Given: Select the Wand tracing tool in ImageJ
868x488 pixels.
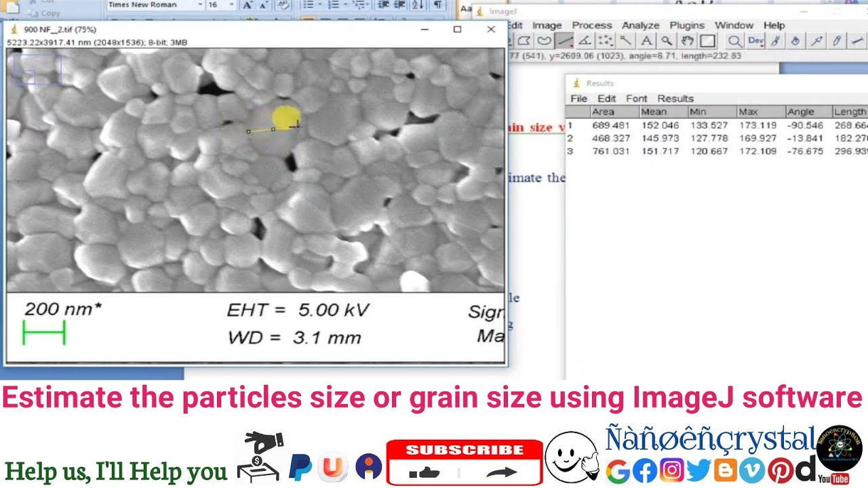Looking at the screenshot, I should pos(626,41).
